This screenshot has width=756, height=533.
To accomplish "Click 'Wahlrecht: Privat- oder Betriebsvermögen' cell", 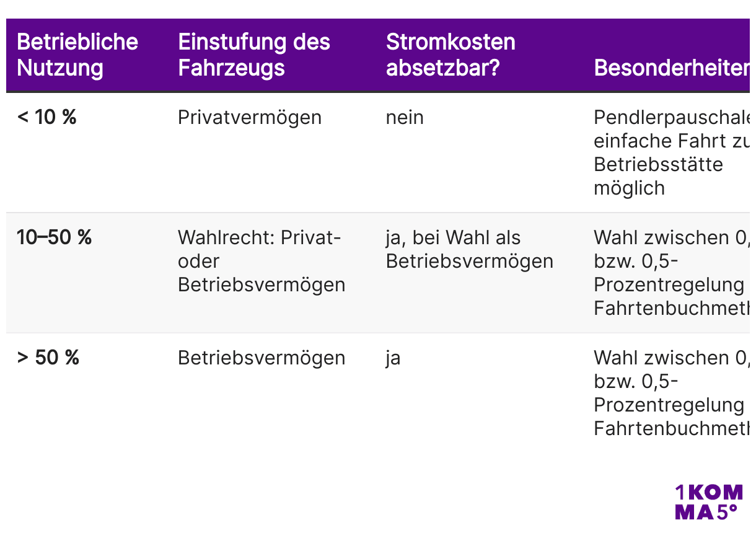I will point(262,261).
